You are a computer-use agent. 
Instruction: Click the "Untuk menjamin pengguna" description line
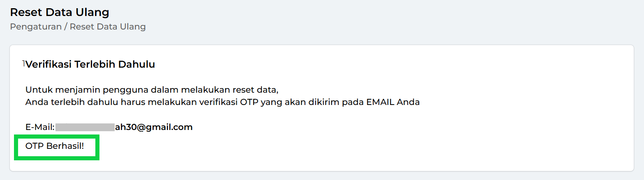click(x=152, y=90)
